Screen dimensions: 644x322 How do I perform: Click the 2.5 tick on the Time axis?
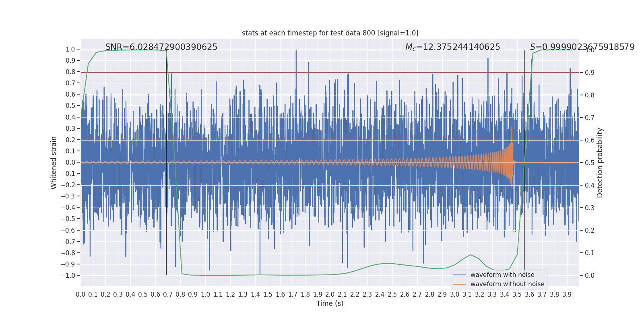392,294
